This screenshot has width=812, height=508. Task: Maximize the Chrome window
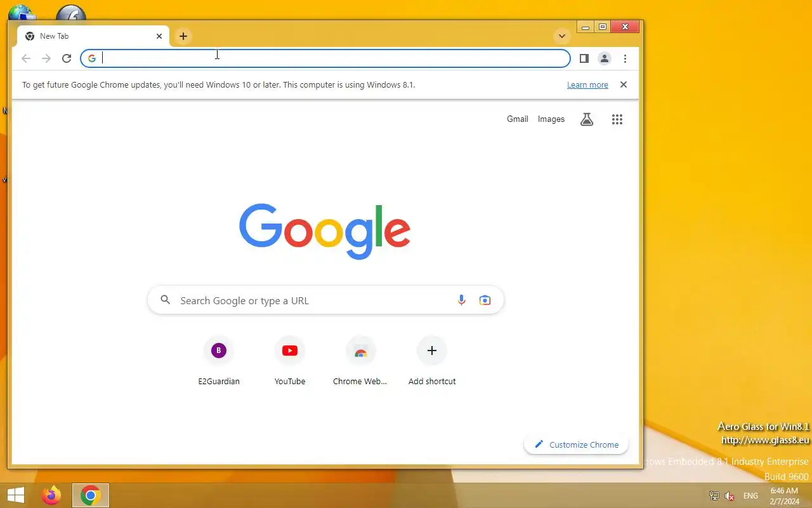603,27
